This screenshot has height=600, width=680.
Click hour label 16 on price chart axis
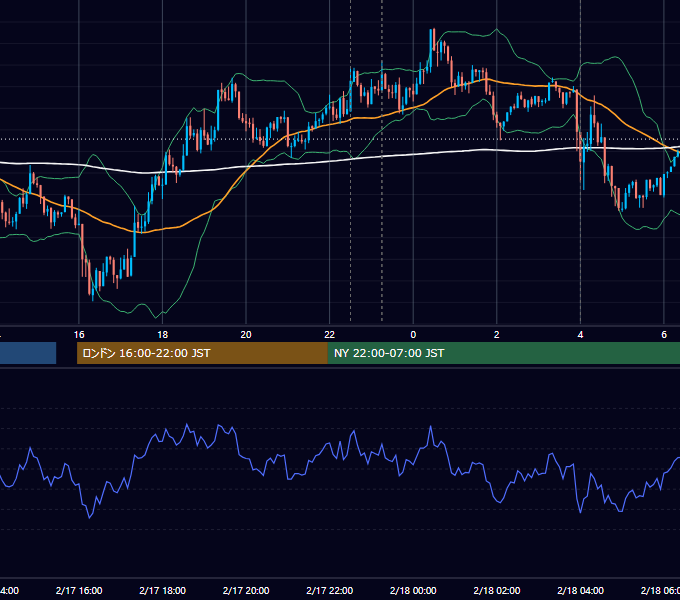pos(79,335)
